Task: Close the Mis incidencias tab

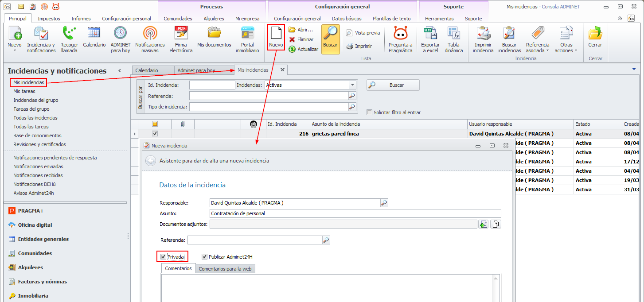Action: click(x=282, y=70)
